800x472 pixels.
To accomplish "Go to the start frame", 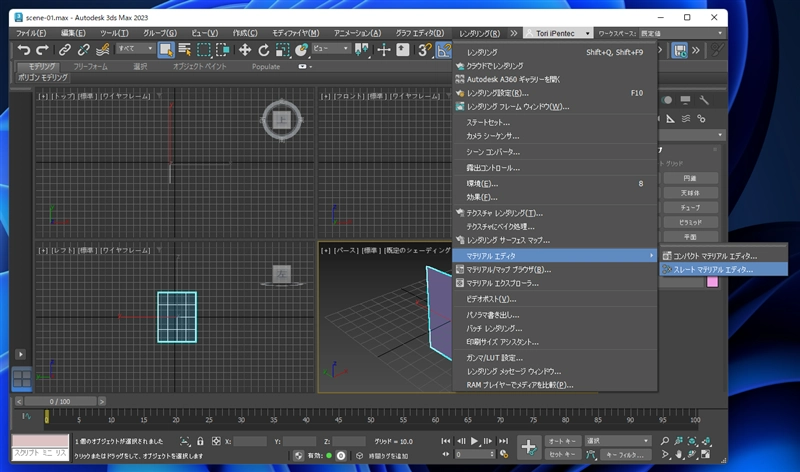I will pyautogui.click(x=446, y=441).
